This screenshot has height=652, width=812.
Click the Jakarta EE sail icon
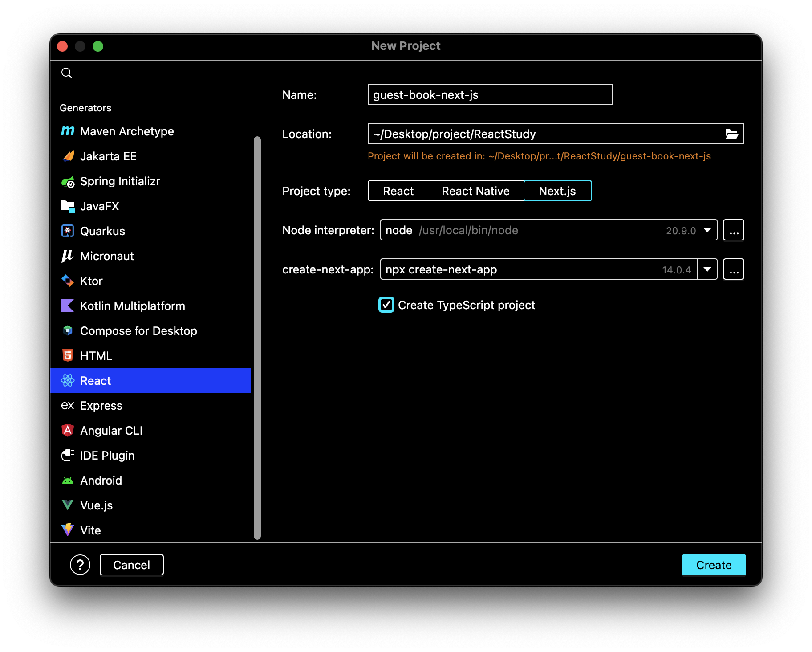[68, 156]
